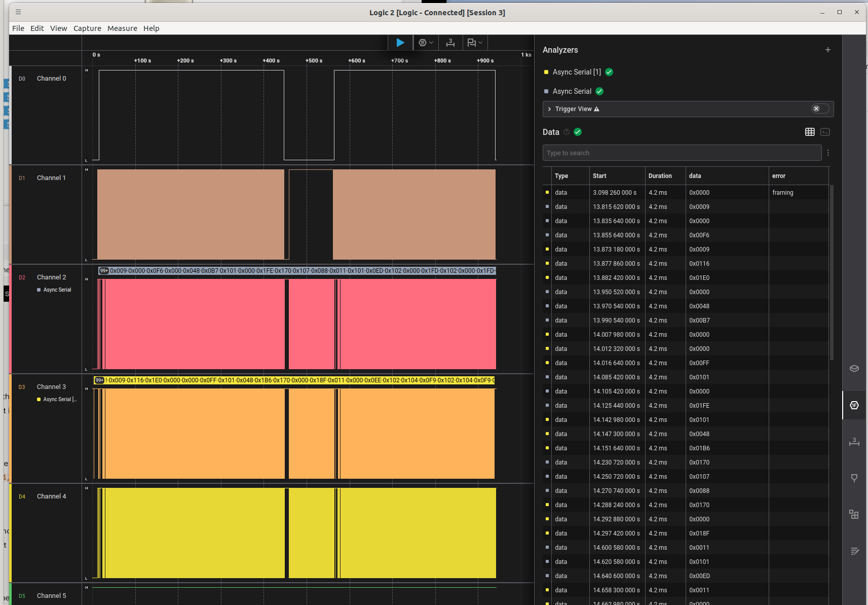Open the Analyzers panel in the right sidebar

click(x=854, y=405)
